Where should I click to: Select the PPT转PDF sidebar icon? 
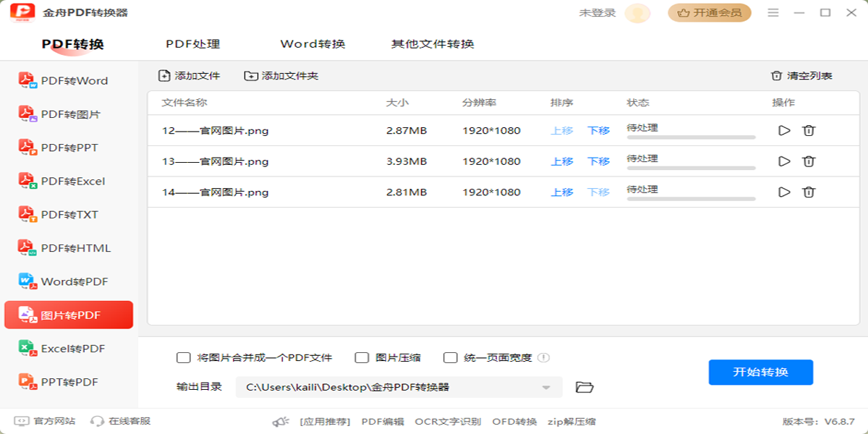point(27,382)
